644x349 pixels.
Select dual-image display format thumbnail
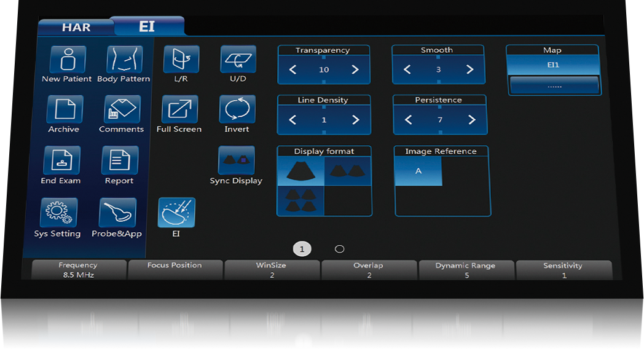[348, 171]
